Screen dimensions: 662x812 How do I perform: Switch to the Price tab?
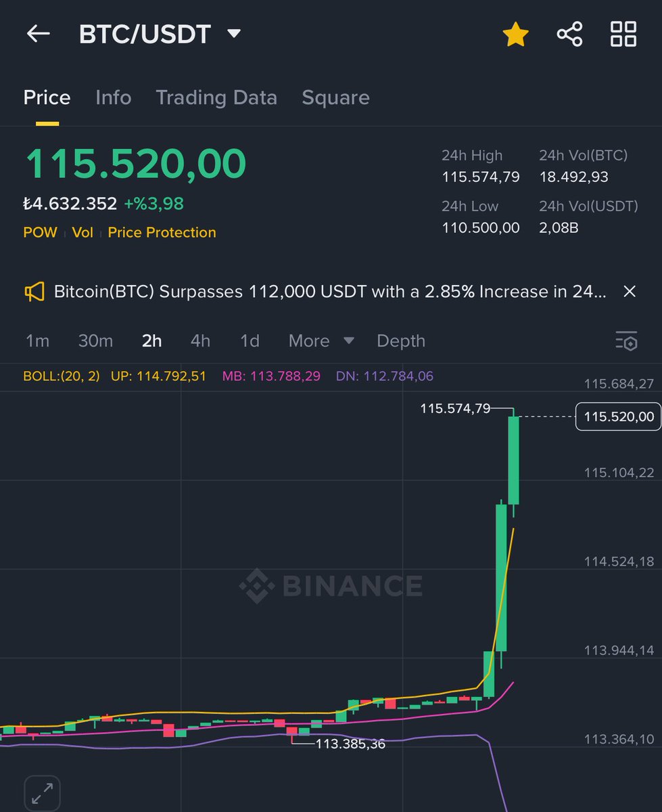pos(47,97)
